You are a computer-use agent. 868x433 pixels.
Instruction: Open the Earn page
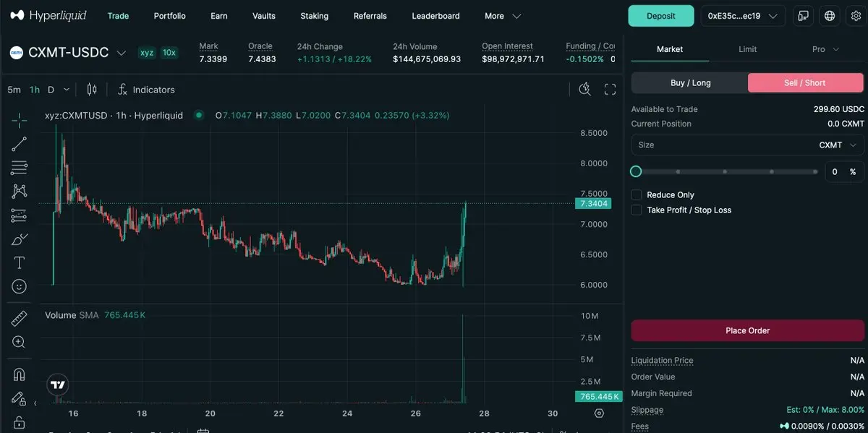(219, 16)
